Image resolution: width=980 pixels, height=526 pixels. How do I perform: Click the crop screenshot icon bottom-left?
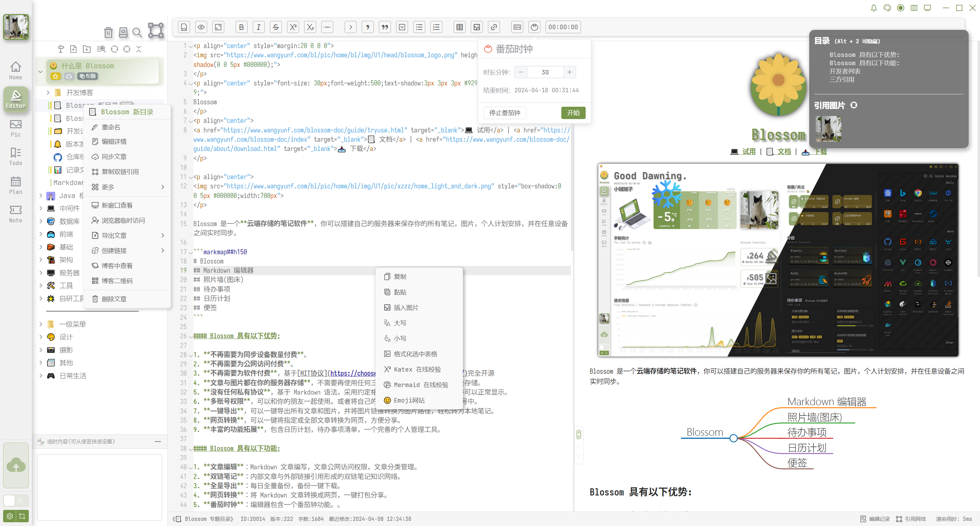point(22,516)
